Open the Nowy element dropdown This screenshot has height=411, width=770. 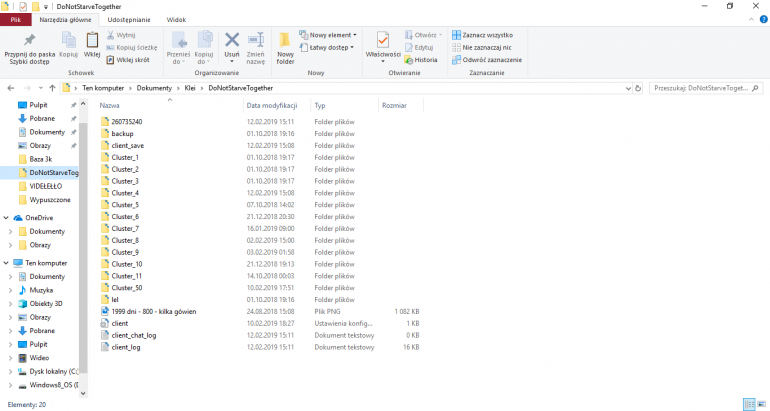coord(328,35)
